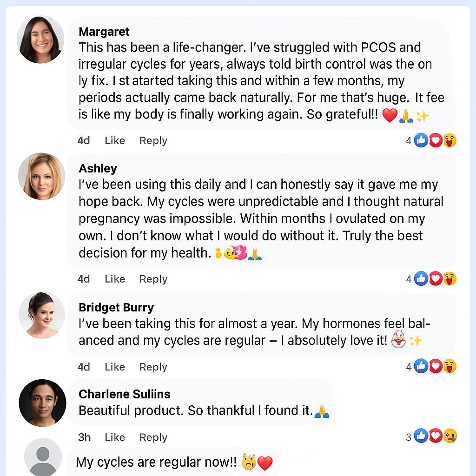The width and height of the screenshot is (476, 476).
Task: Like Ashley's comment
Action: (115, 279)
